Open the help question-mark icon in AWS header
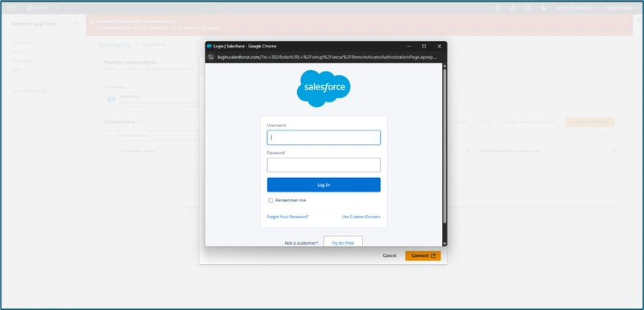 pos(528,8)
